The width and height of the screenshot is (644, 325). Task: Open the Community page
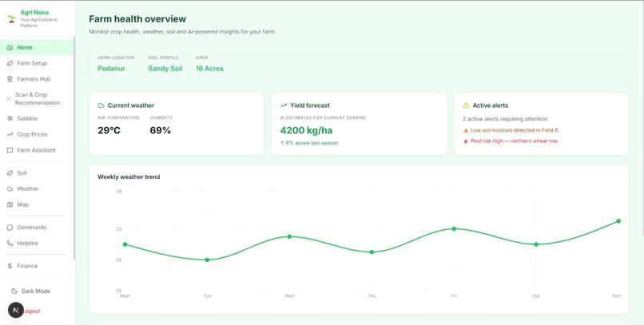click(37, 228)
